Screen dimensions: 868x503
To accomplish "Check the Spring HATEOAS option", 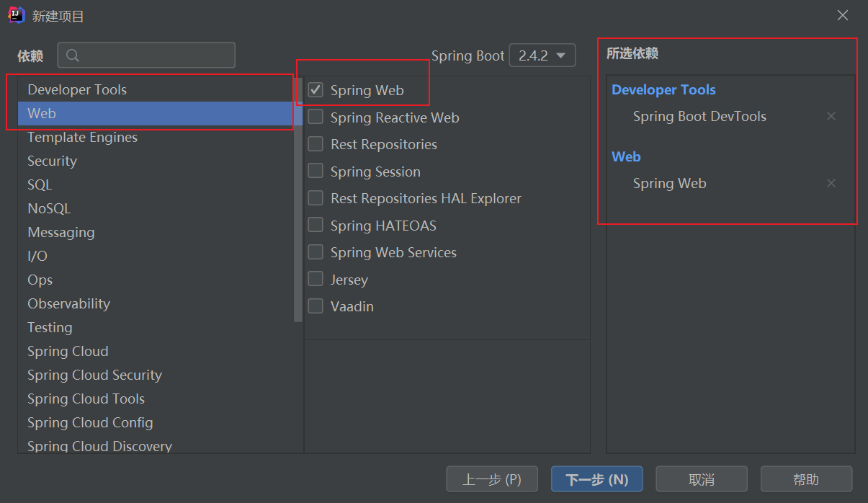I will tap(315, 225).
